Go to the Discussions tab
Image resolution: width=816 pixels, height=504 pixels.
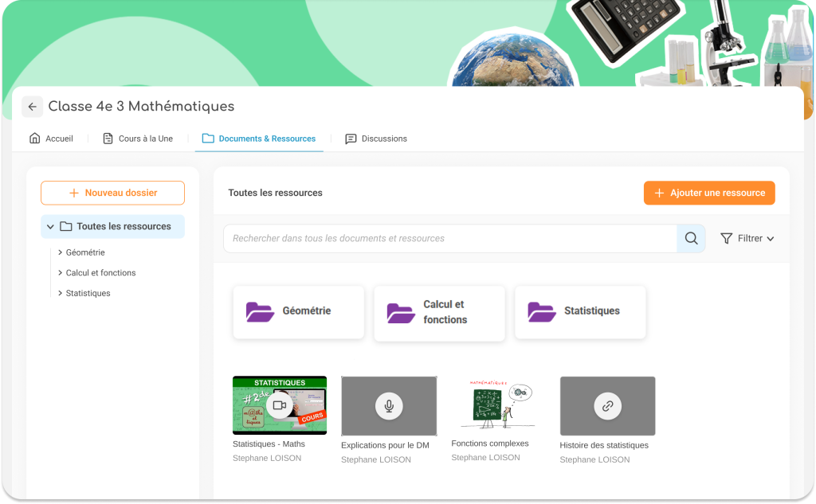[x=376, y=139]
